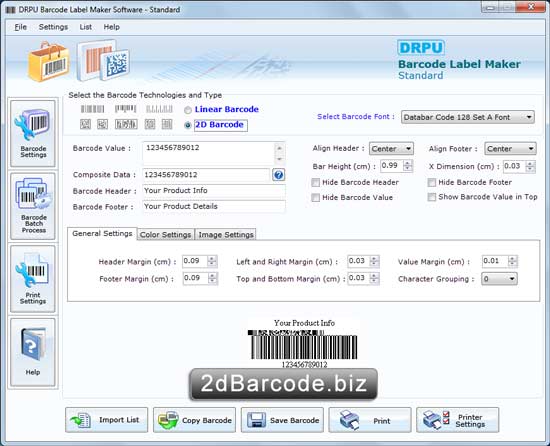The height and width of the screenshot is (446, 550).
Task: Select fourth 2D barcode sample icon
Action: point(150,124)
